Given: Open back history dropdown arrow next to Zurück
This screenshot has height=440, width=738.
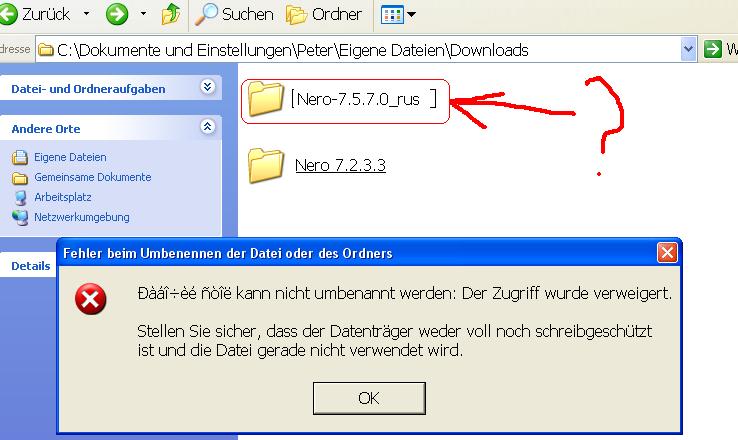Looking at the screenshot, I should click(86, 14).
